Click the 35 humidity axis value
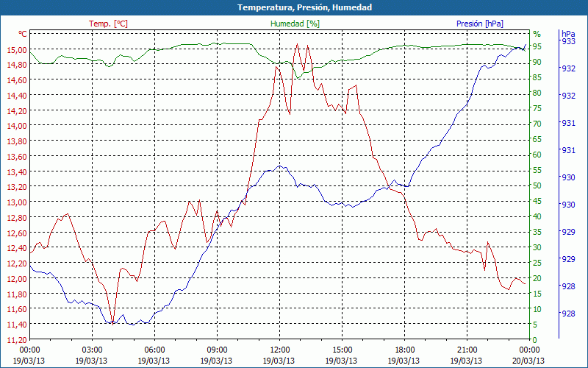588x368 pixels. [537, 232]
